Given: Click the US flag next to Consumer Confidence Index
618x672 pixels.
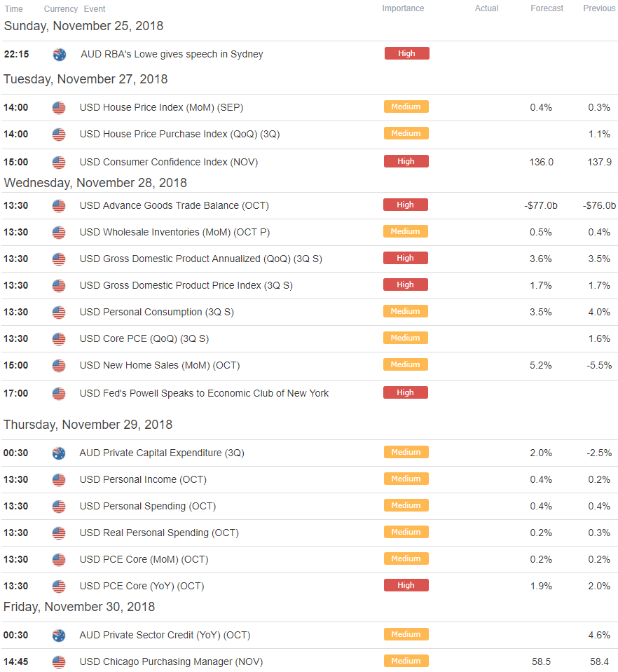Looking at the screenshot, I should tap(59, 163).
